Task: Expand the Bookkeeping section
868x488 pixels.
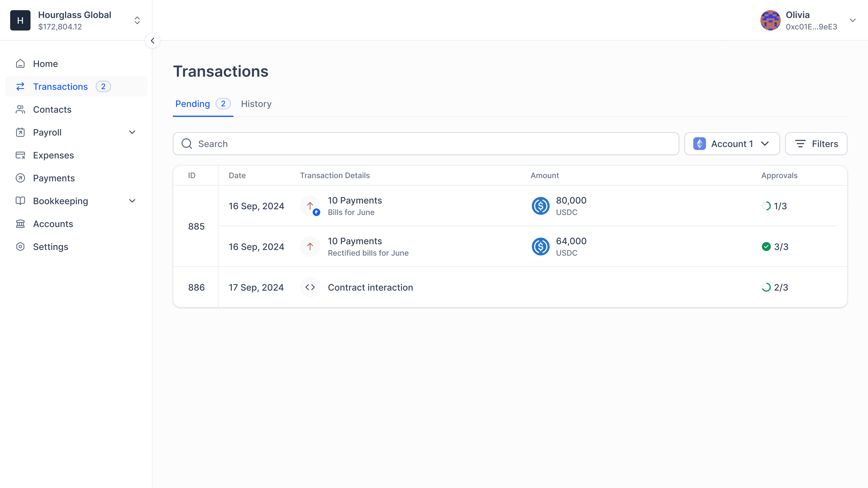Action: [x=132, y=201]
